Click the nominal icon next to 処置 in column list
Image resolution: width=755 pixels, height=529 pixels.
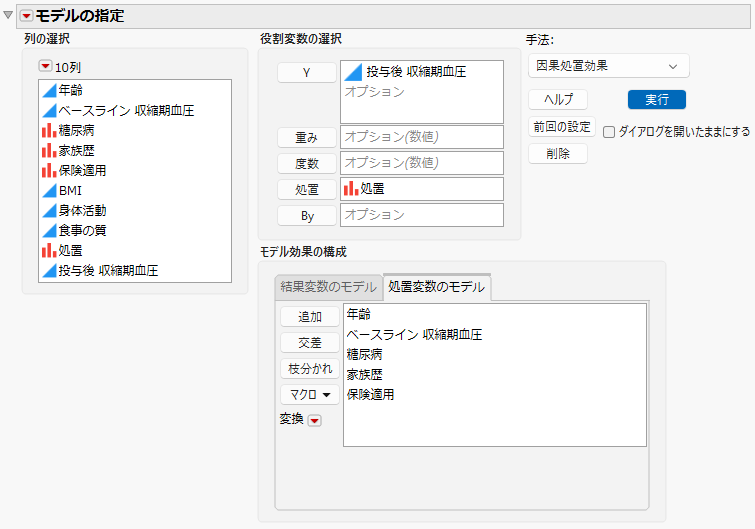pyautogui.click(x=49, y=250)
